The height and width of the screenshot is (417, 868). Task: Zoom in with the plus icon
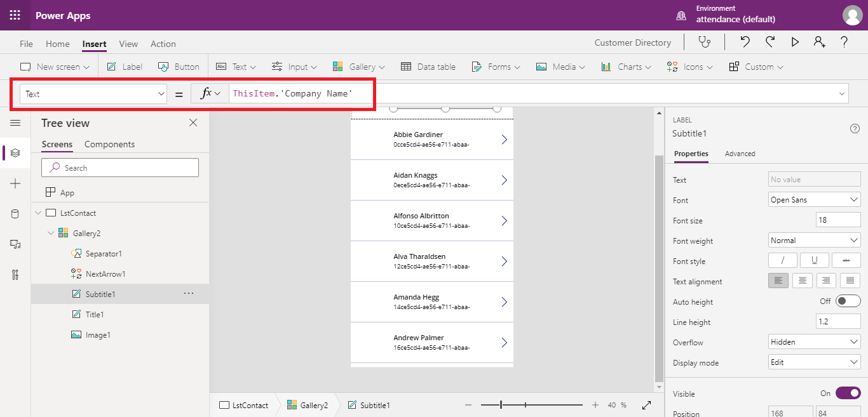[x=595, y=405]
